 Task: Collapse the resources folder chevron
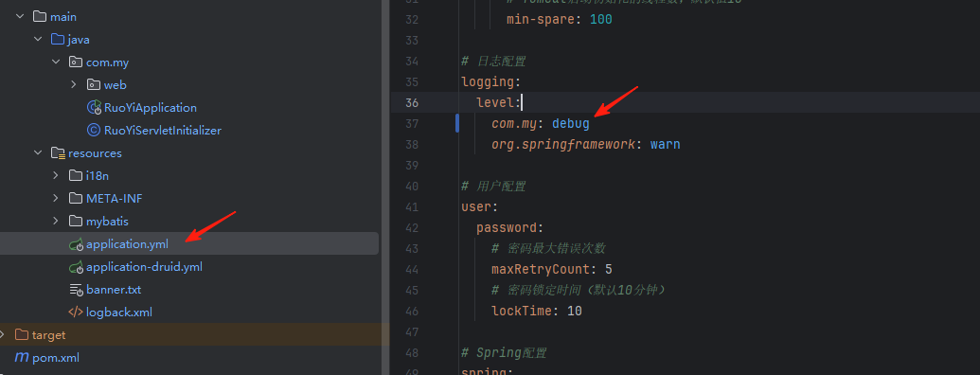(x=38, y=152)
